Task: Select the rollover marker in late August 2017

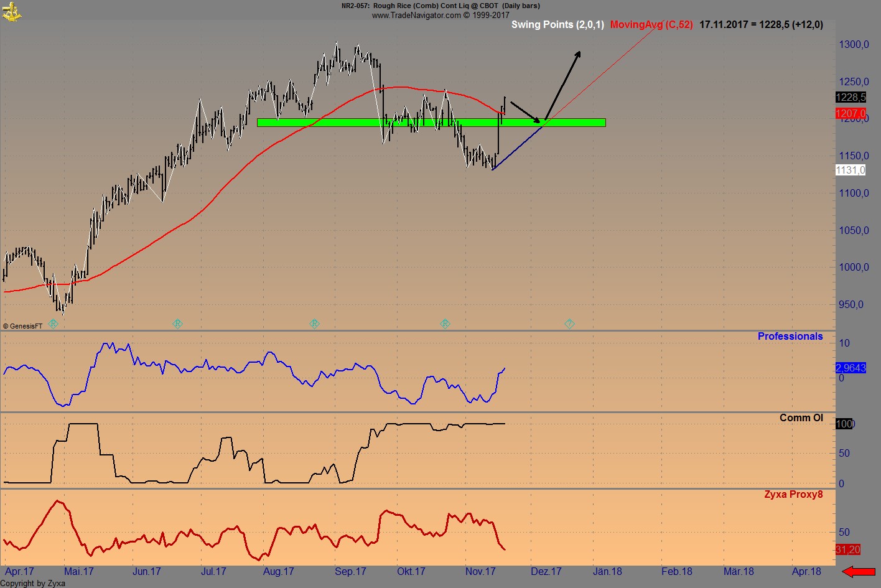Action: (x=314, y=324)
